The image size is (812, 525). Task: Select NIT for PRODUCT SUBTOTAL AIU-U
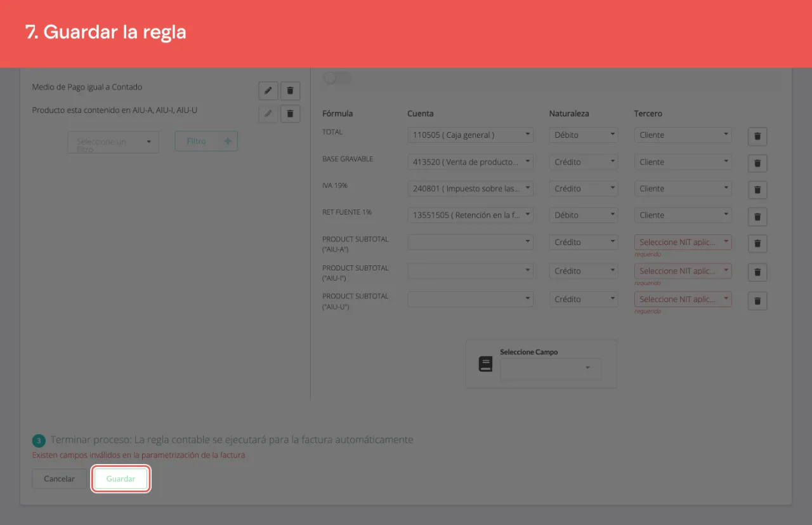[x=683, y=299]
